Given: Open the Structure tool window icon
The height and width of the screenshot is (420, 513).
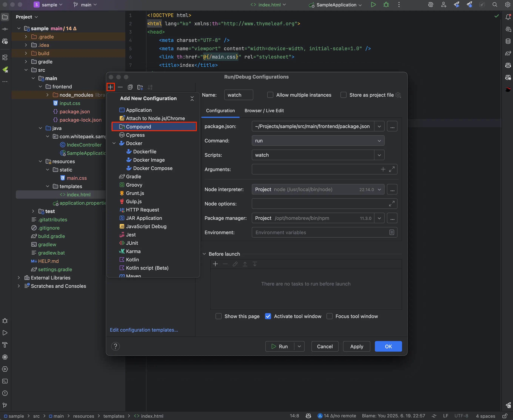Looking at the screenshot, I should click(x=5, y=57).
